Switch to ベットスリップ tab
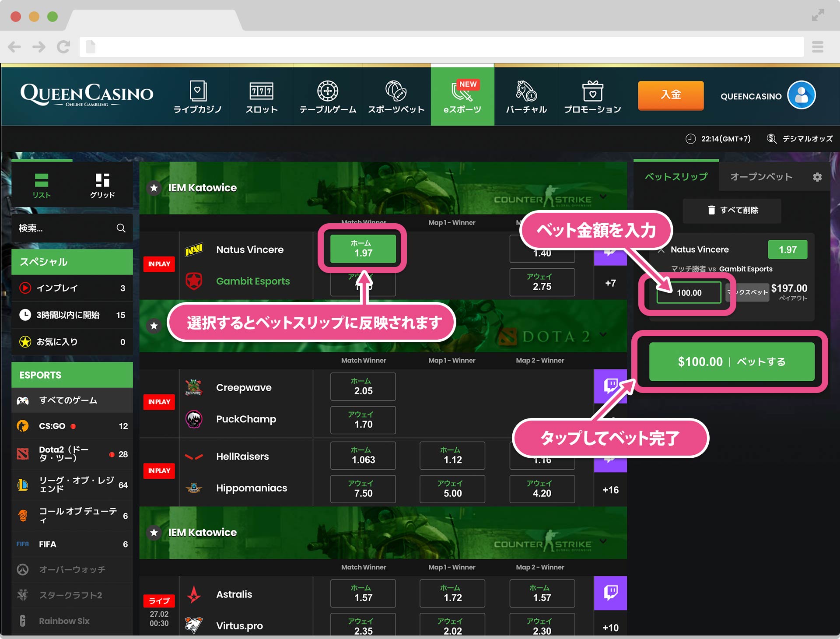Image resolution: width=840 pixels, height=639 pixels. pos(676,176)
